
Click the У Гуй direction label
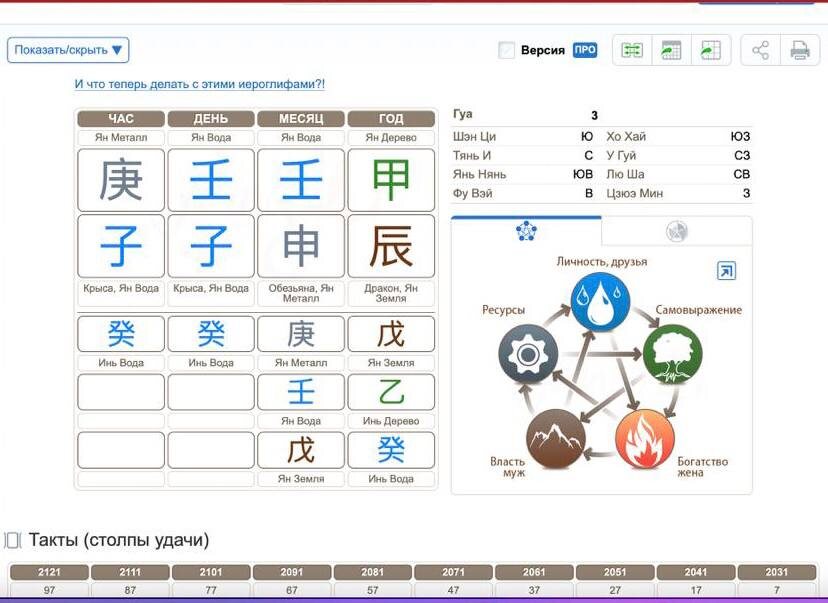tap(622, 156)
